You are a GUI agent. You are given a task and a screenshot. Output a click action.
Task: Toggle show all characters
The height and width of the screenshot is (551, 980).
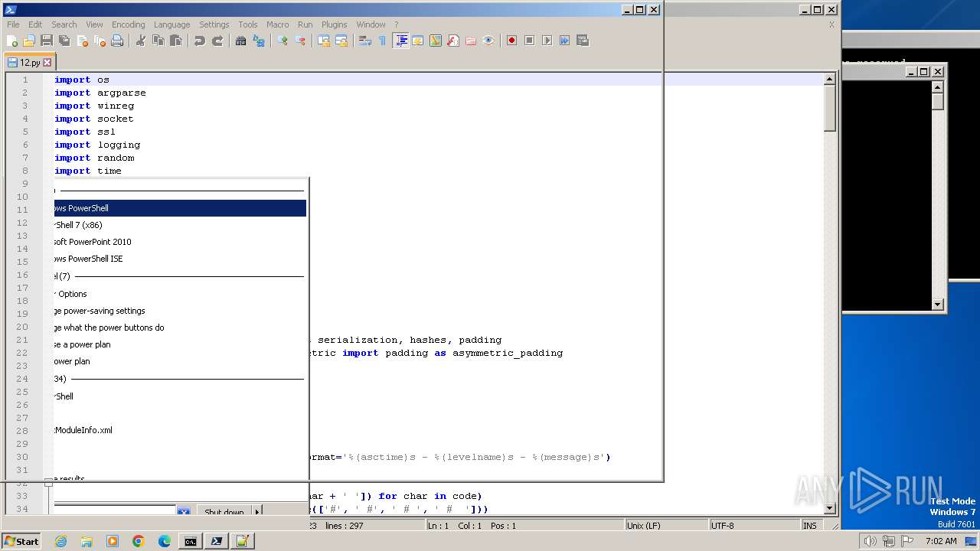coord(383,41)
